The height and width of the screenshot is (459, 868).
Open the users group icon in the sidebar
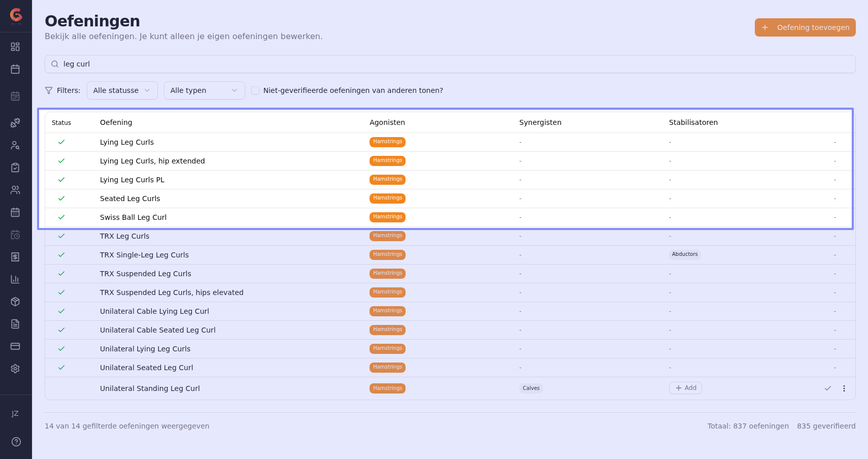15,190
